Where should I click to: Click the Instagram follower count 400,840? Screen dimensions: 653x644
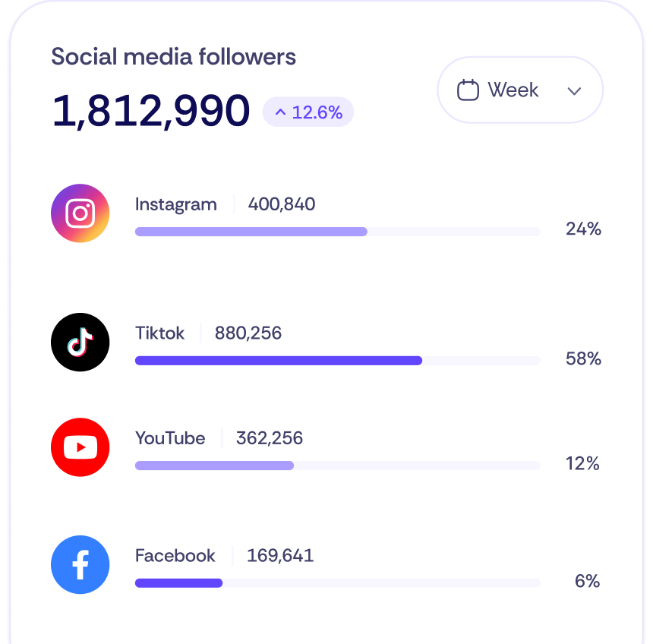click(x=280, y=204)
